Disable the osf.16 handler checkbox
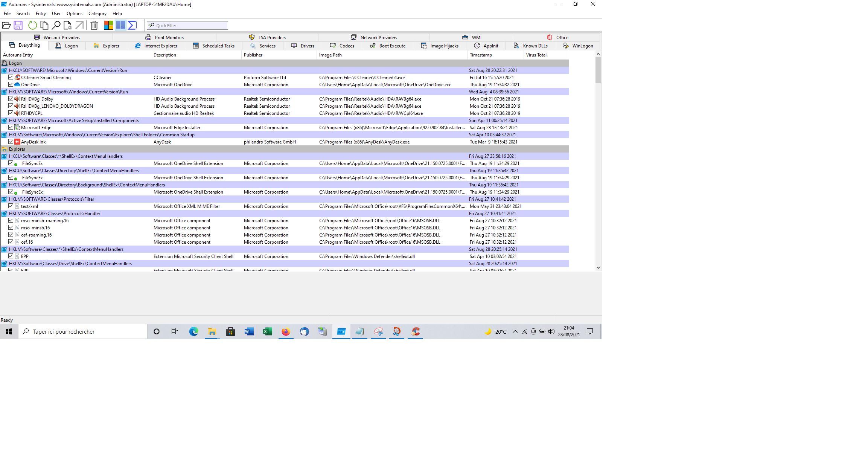868x464 pixels. [11, 242]
